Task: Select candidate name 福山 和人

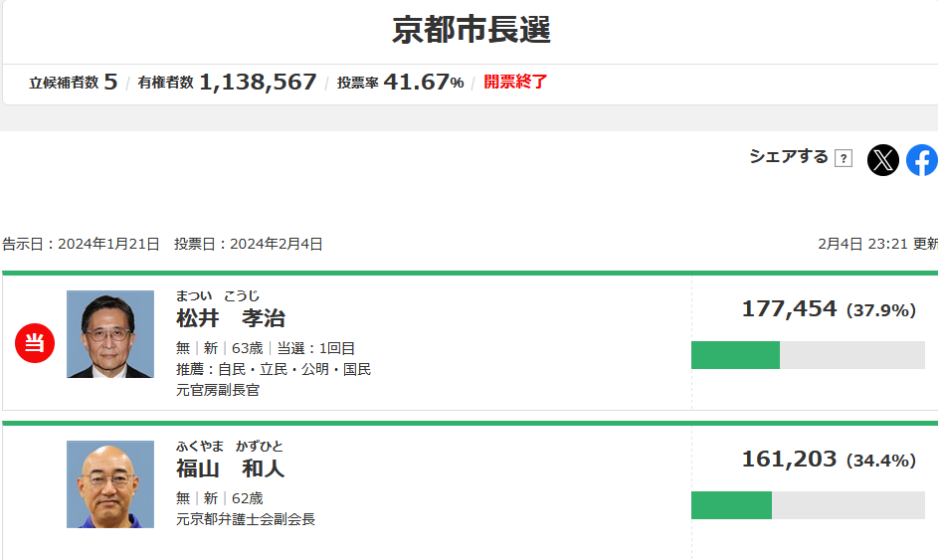Action: (231, 468)
